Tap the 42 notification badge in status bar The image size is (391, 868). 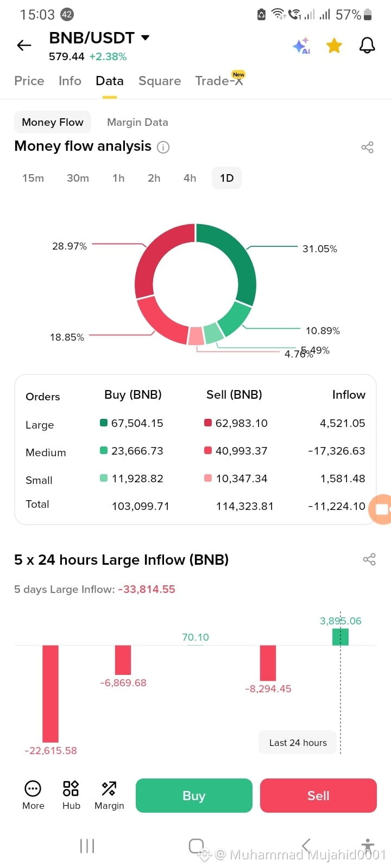67,15
